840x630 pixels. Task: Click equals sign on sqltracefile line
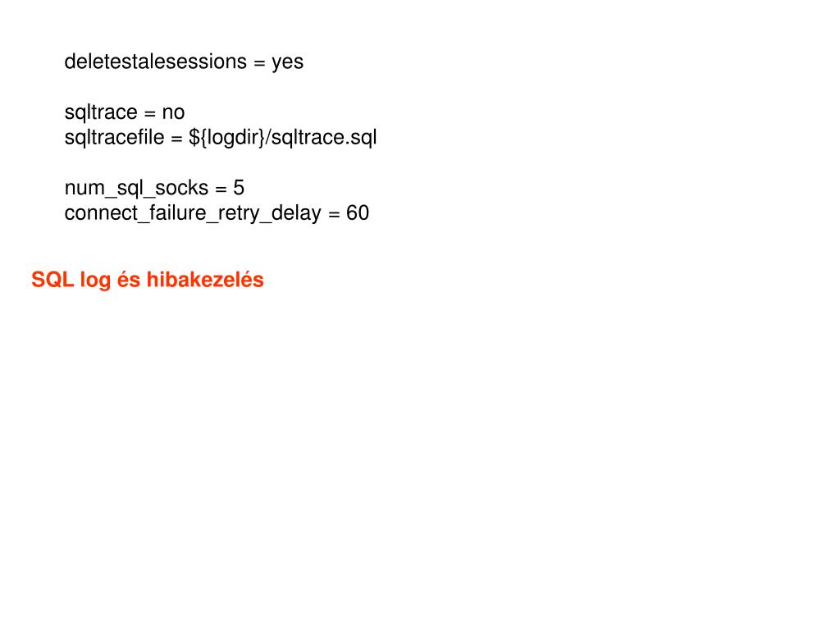click(x=177, y=139)
